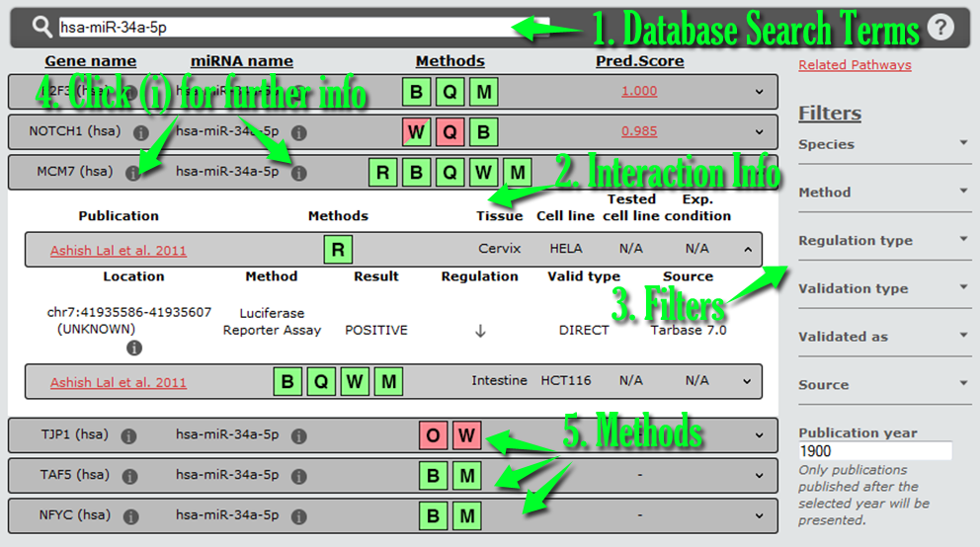Click the Publication year input field
The width and height of the screenshot is (980, 547).
[875, 451]
